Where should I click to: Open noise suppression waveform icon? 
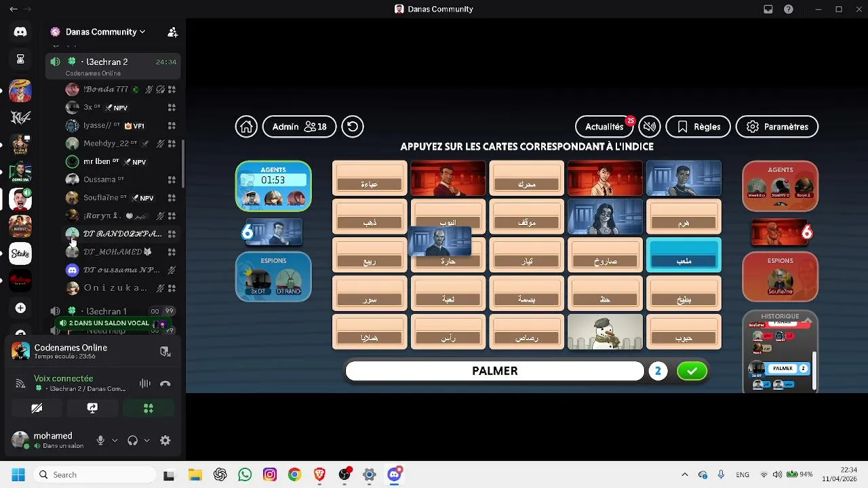point(144,384)
